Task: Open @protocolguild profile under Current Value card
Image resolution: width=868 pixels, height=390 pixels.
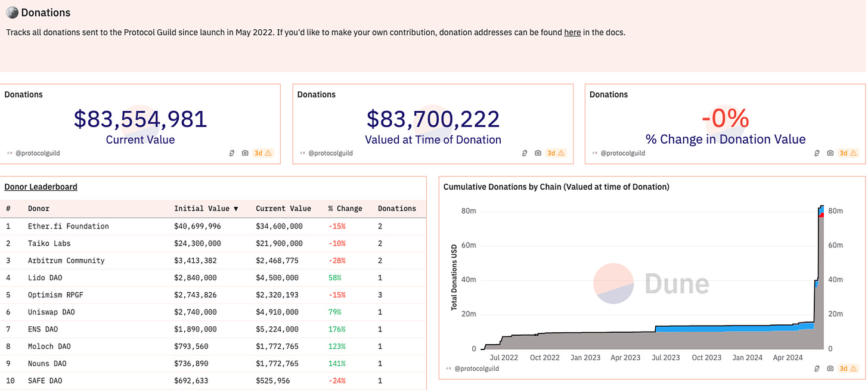Action: pos(38,153)
